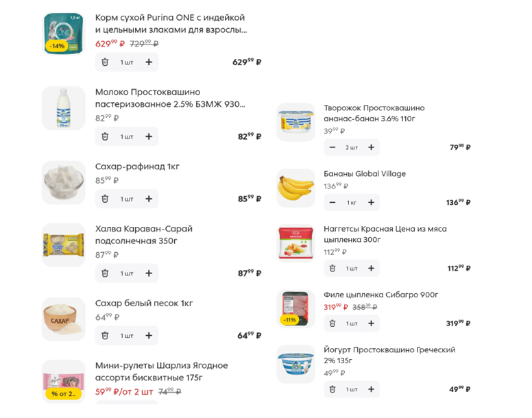The width and height of the screenshot is (532, 418).
Task: Remove Purina ONE cat food via trash icon
Action: (x=105, y=62)
